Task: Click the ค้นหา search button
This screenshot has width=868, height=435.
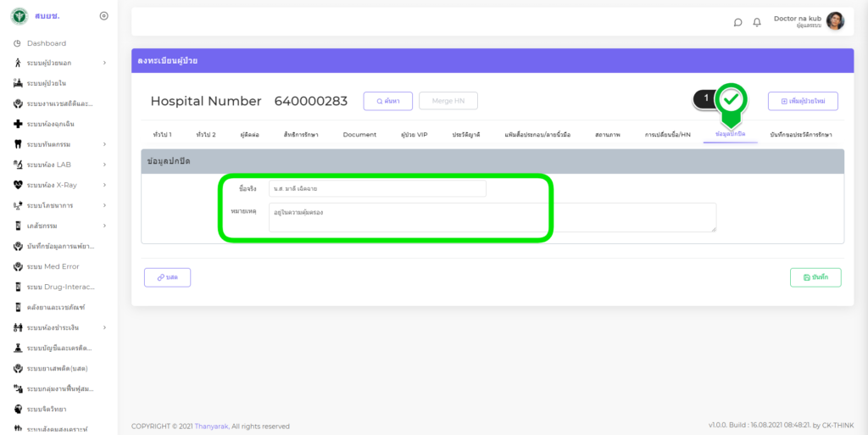Action: 387,101
